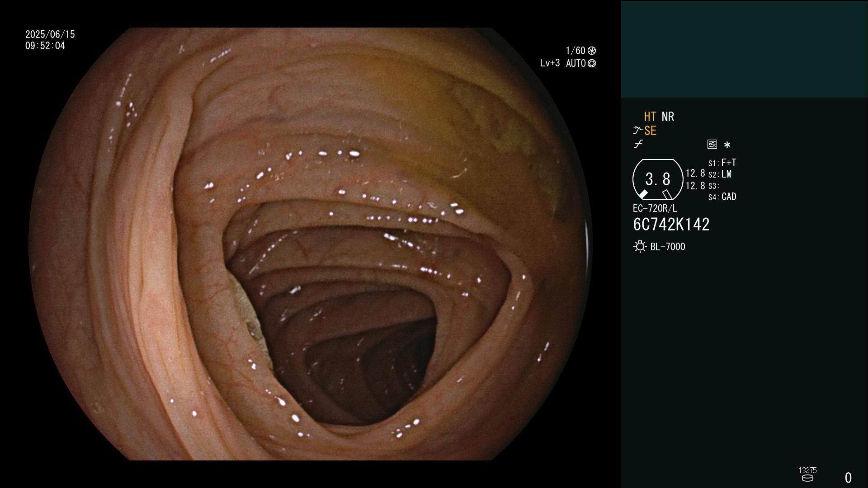Screen dimensions: 868x488
Task: Click the HT indicator label
Action: (650, 117)
